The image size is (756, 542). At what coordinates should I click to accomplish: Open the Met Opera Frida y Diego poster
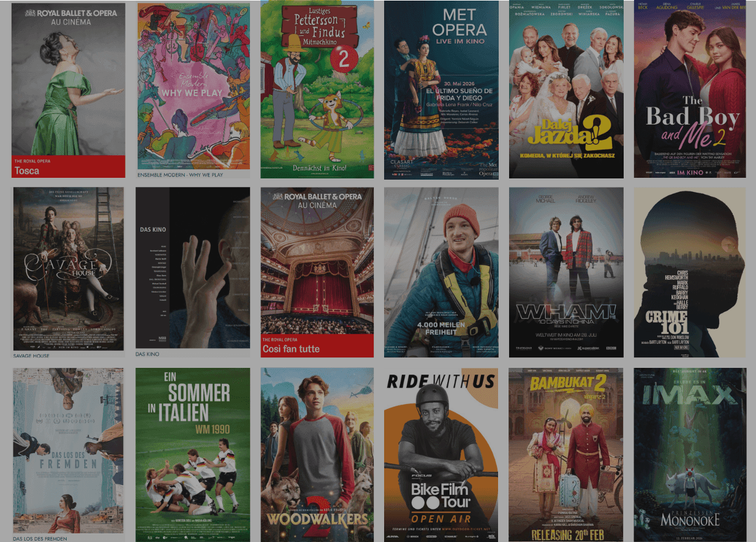click(x=441, y=90)
